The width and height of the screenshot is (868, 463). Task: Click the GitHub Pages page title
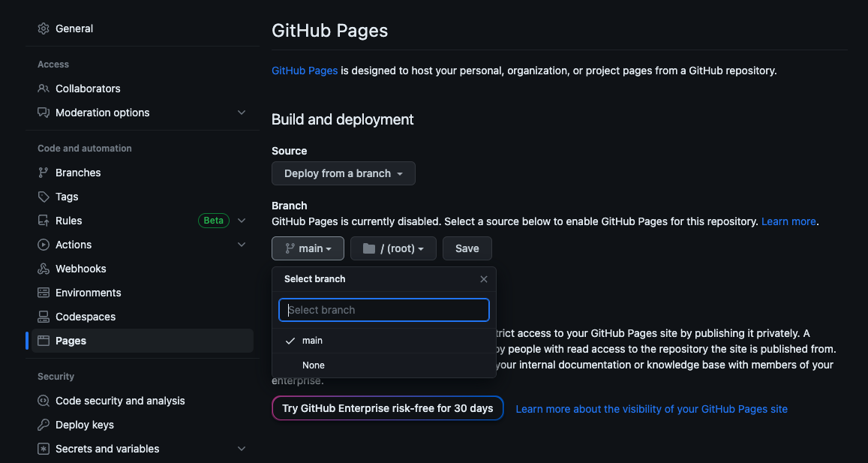coord(330,31)
